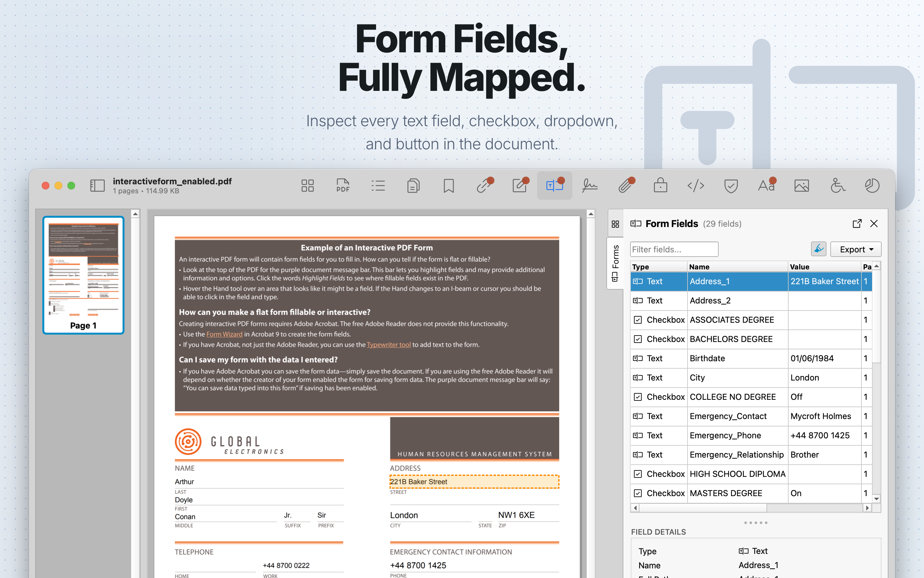
Task: Select the Page 1 thumbnail
Action: [83, 275]
